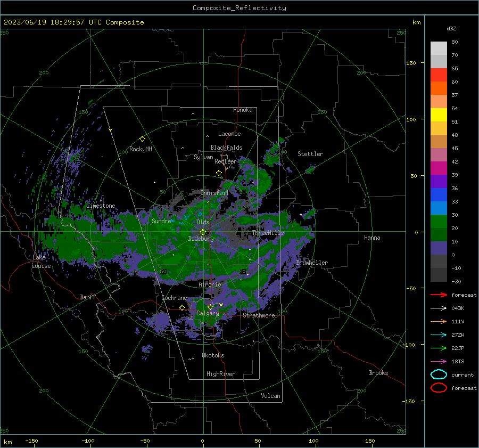
Task: Click the -150 tick on bottom axis
Action: click(x=31, y=441)
